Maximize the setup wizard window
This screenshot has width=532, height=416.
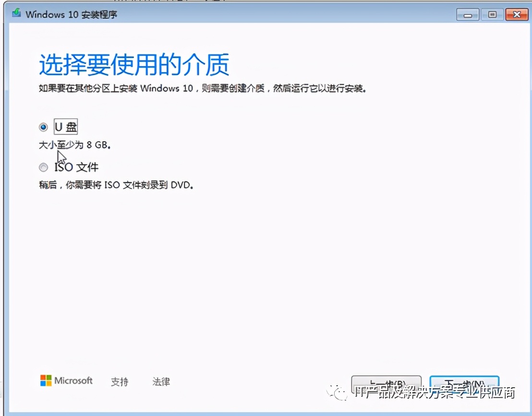click(492, 14)
